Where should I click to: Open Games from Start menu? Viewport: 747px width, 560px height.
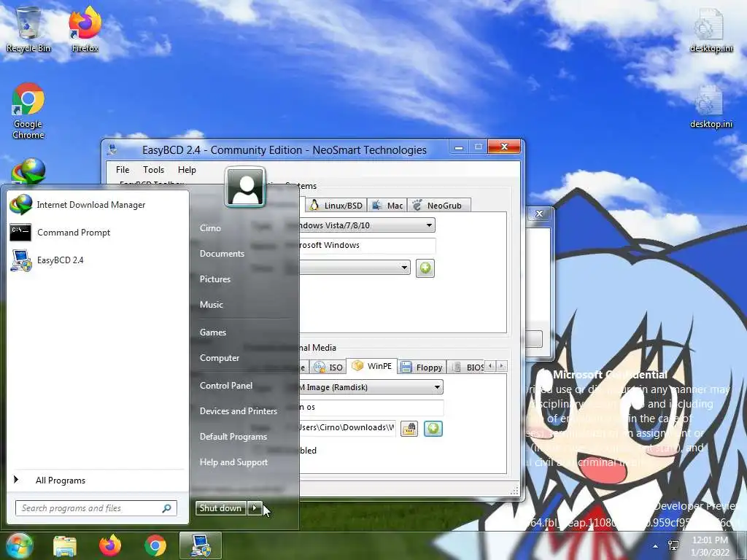[212, 332]
